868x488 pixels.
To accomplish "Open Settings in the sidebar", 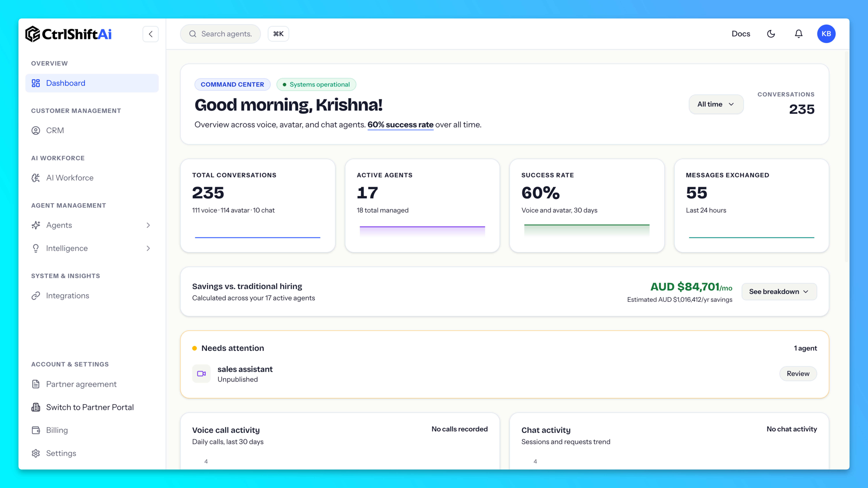I will coord(92,453).
